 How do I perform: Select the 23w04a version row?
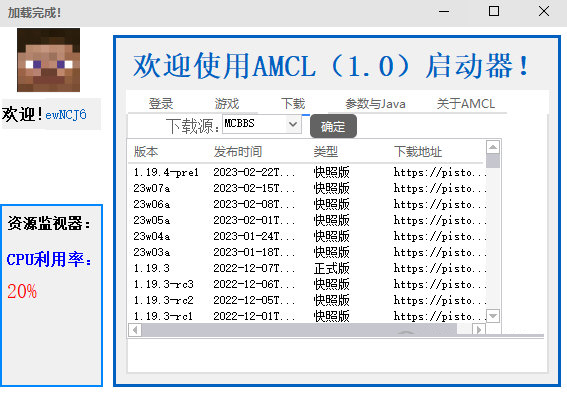(307, 236)
